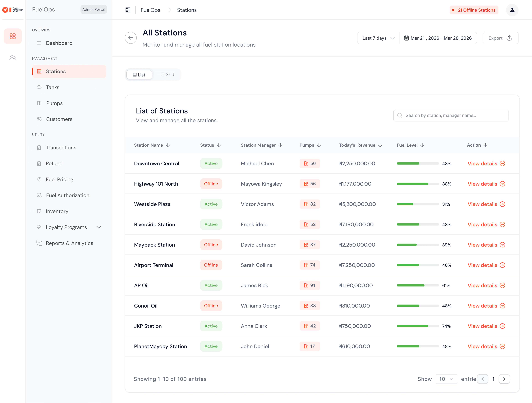Sort by Today's Revenue column
Viewport: 532px width, 403px height.
[360, 145]
